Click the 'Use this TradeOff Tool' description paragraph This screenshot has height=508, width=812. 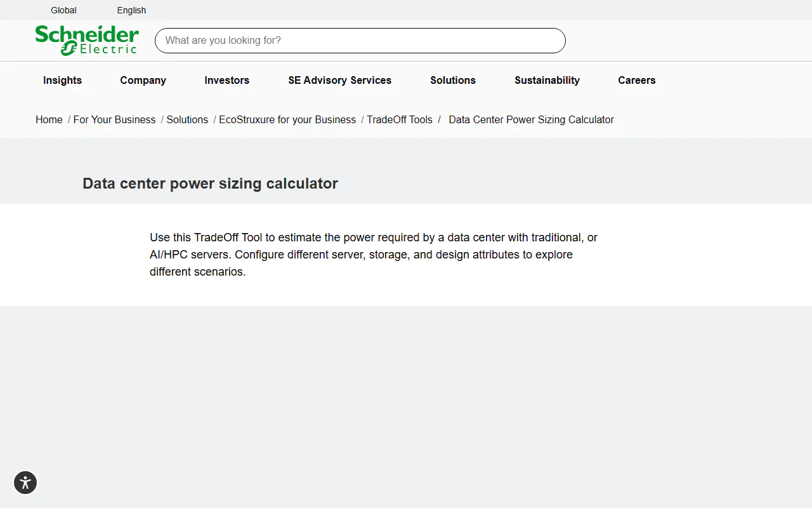click(x=374, y=255)
